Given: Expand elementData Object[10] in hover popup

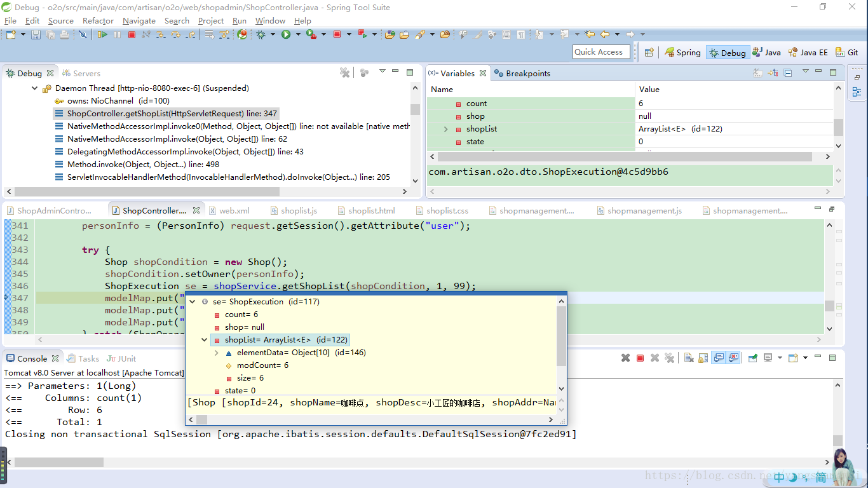Looking at the screenshot, I should point(217,353).
